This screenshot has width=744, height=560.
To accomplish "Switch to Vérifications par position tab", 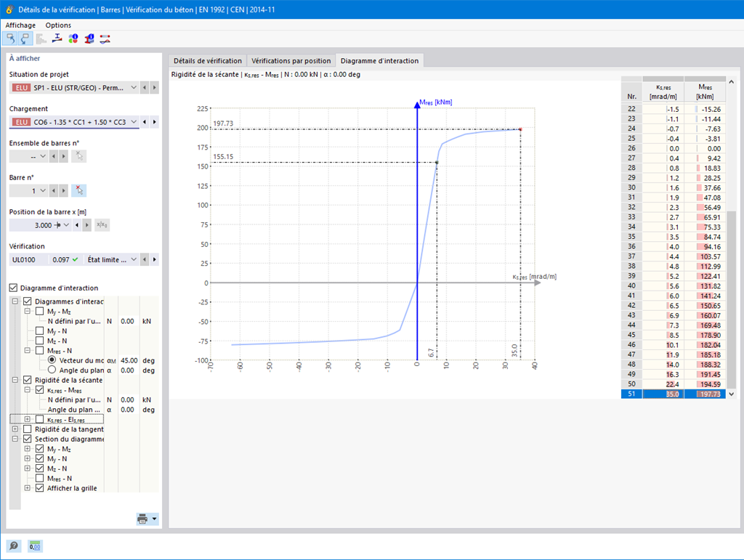I will coord(291,61).
